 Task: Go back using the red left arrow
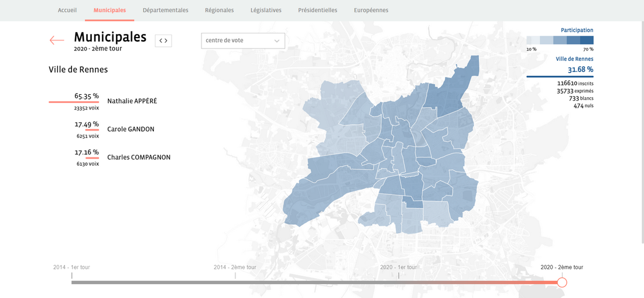(57, 40)
